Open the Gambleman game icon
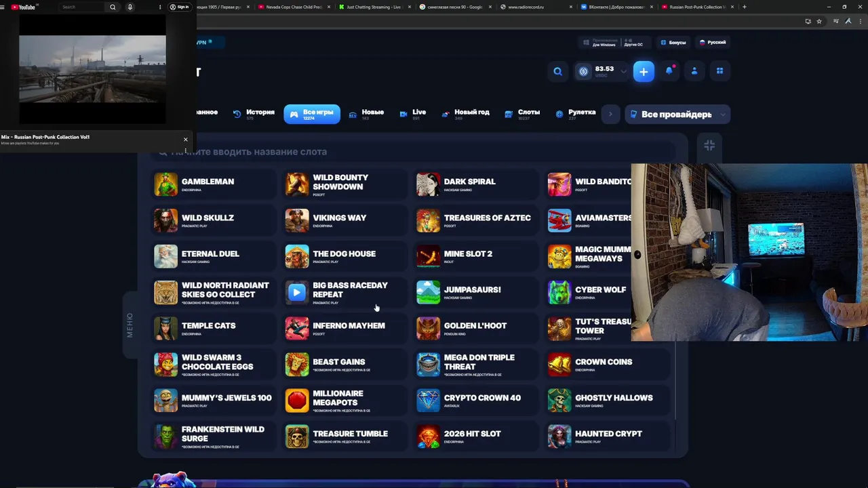Viewport: 868px width, 488px height. click(x=165, y=184)
